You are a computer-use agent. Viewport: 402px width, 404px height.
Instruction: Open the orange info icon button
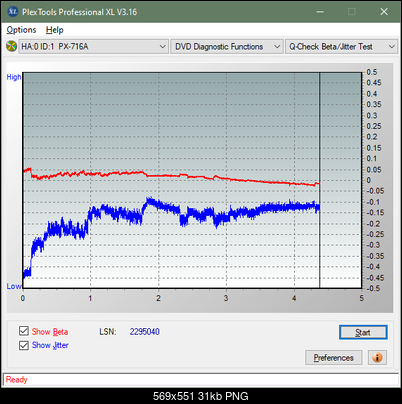(377, 358)
